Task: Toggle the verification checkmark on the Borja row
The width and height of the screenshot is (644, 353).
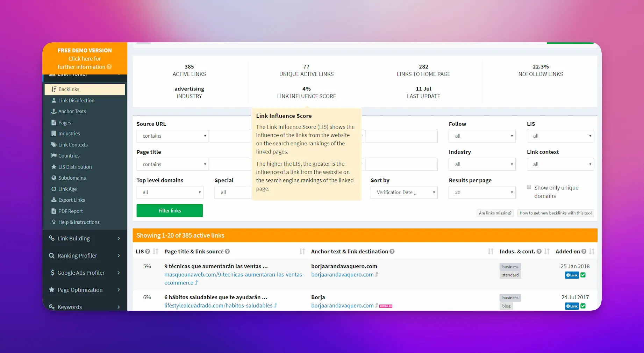Action: (x=582, y=306)
